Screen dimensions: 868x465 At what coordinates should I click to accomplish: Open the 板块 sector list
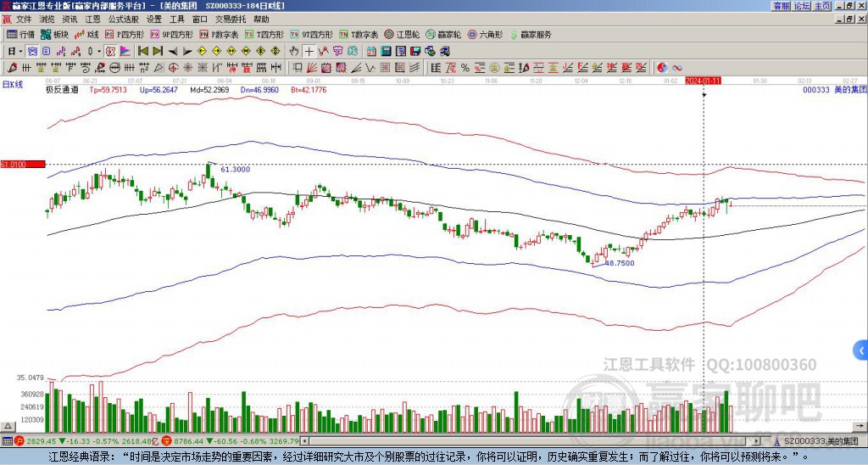coord(54,34)
